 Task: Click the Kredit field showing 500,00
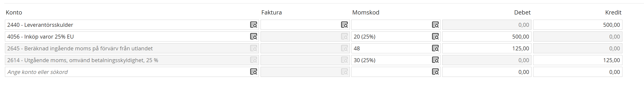578,25
